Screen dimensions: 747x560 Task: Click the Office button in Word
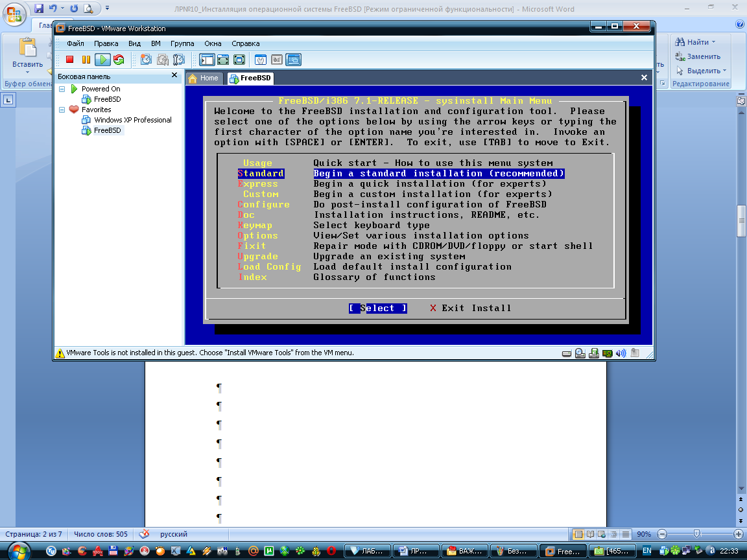14,14
